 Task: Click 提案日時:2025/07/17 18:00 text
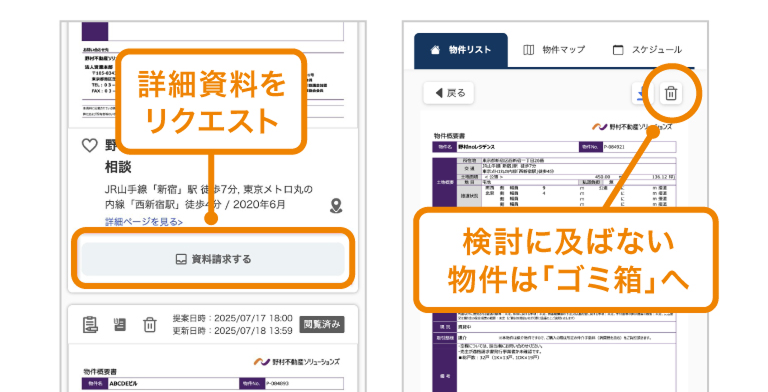pos(232,318)
